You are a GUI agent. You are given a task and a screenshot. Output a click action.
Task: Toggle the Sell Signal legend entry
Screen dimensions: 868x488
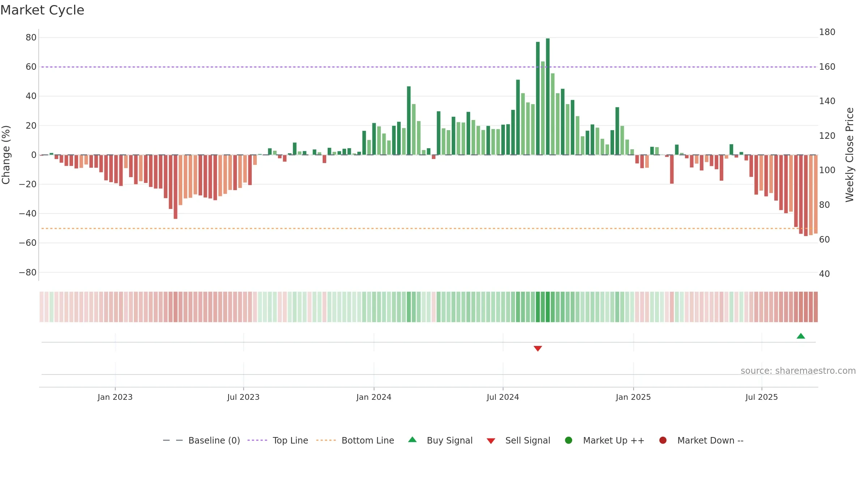(518, 440)
